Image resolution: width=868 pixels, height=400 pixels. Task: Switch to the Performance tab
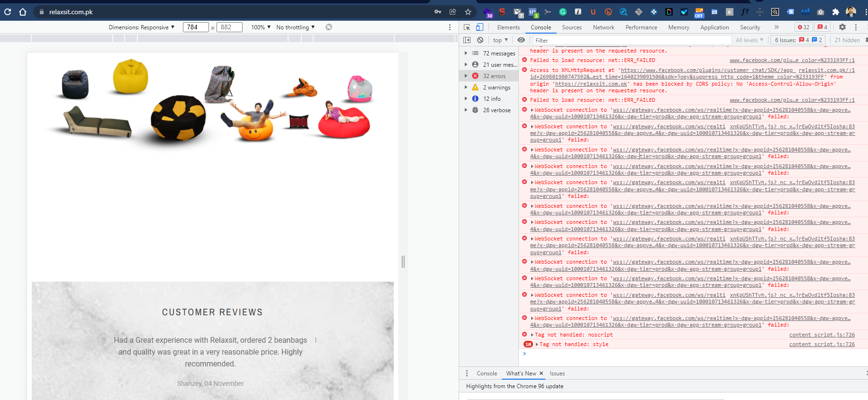642,27
